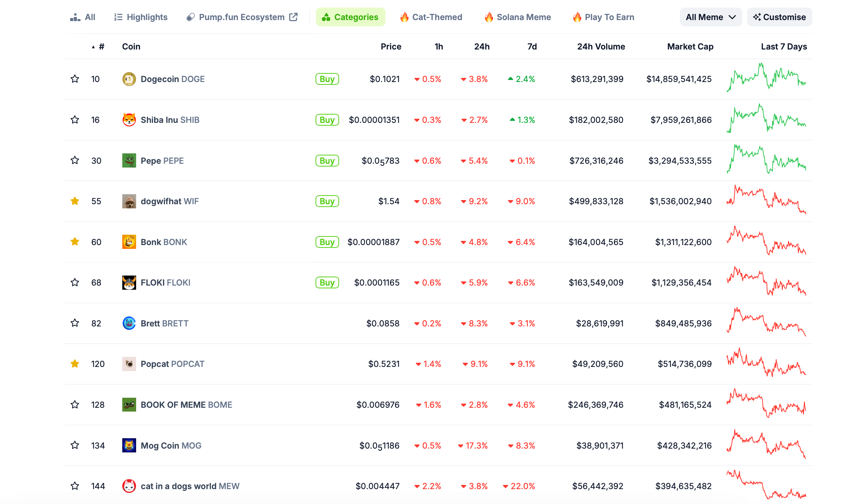Remove Bonk from favorites via star
850x504 pixels.
pyautogui.click(x=75, y=242)
